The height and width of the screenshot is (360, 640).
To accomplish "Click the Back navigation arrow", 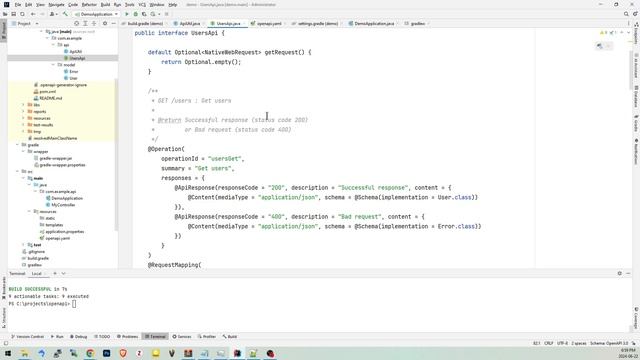I will click(x=33, y=14).
